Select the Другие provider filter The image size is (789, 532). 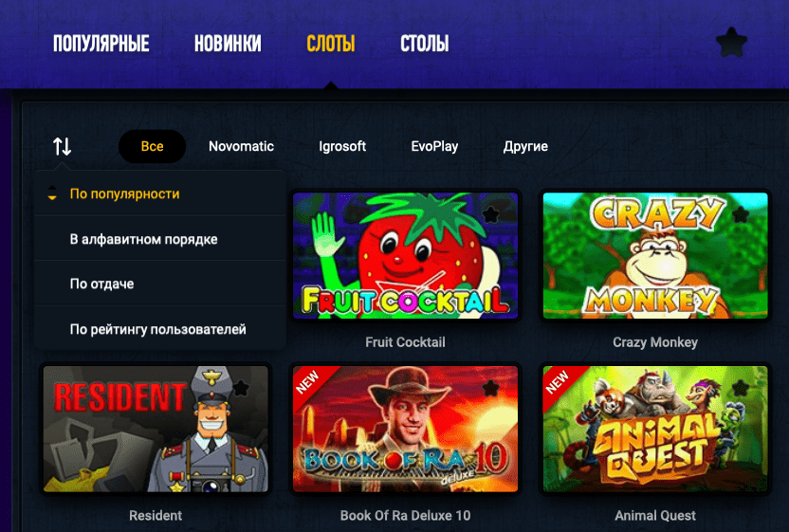click(x=525, y=146)
